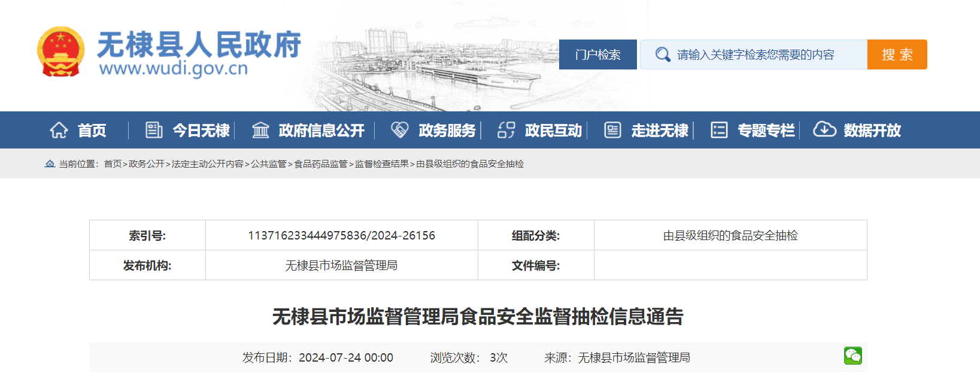Click the government building icon beside 政府信息公开
The width and height of the screenshot is (980, 376).
click(260, 130)
